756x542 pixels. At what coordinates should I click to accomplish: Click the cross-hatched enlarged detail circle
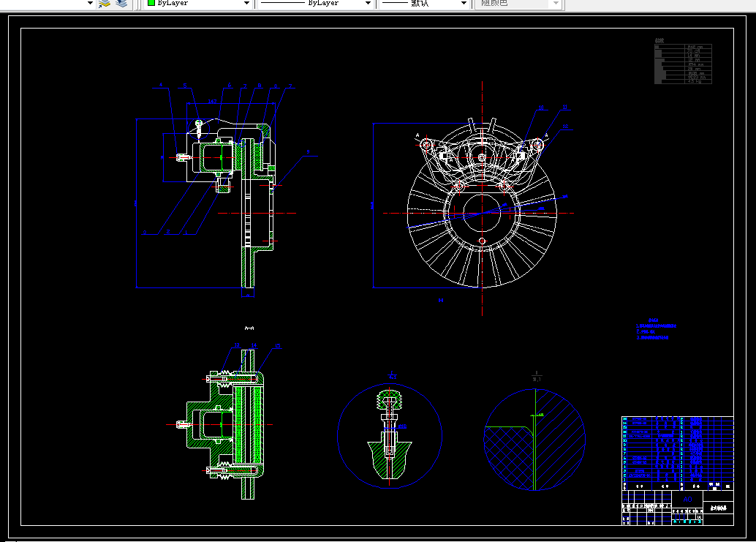coord(534,440)
